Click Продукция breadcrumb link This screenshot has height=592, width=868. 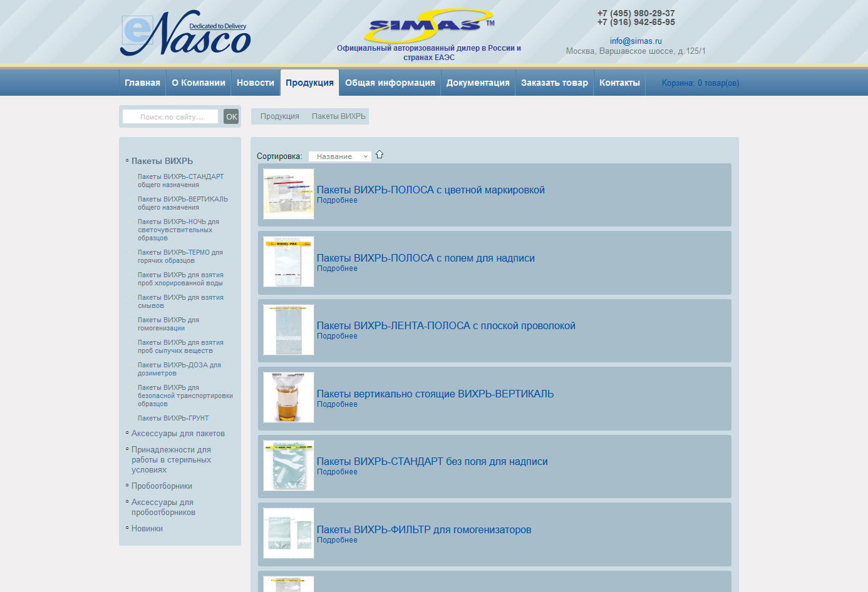pos(280,116)
